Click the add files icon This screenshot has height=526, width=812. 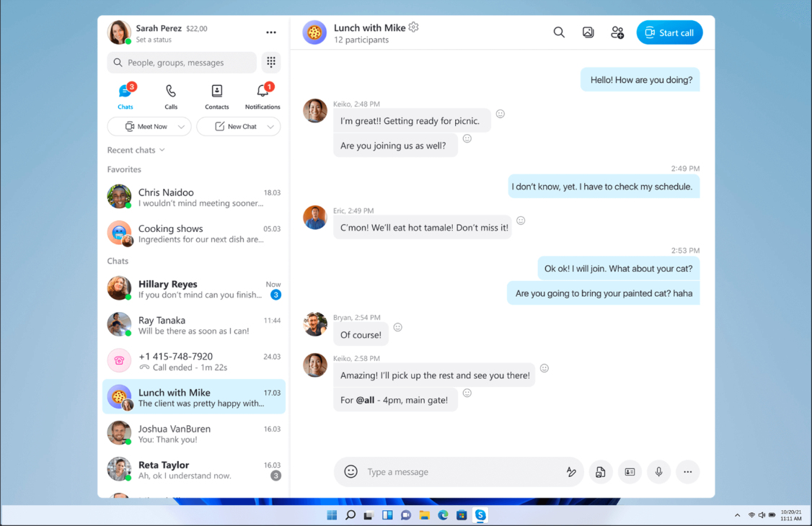click(600, 472)
